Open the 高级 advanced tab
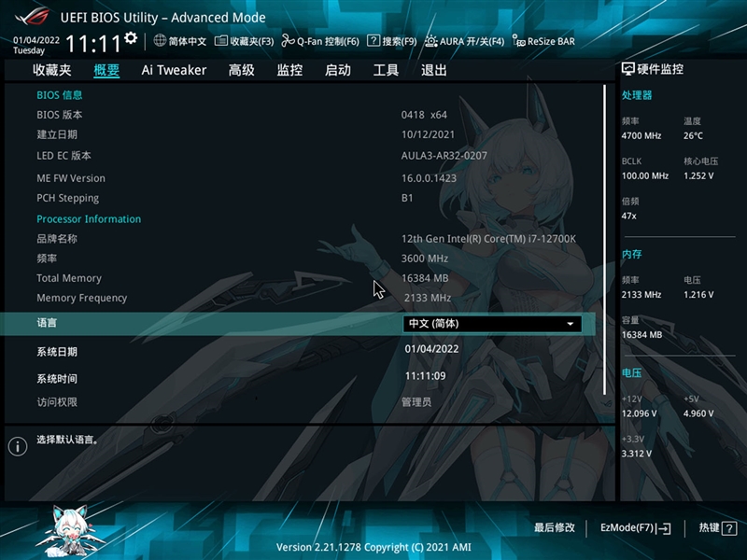Image resolution: width=747 pixels, height=560 pixels. [x=242, y=70]
